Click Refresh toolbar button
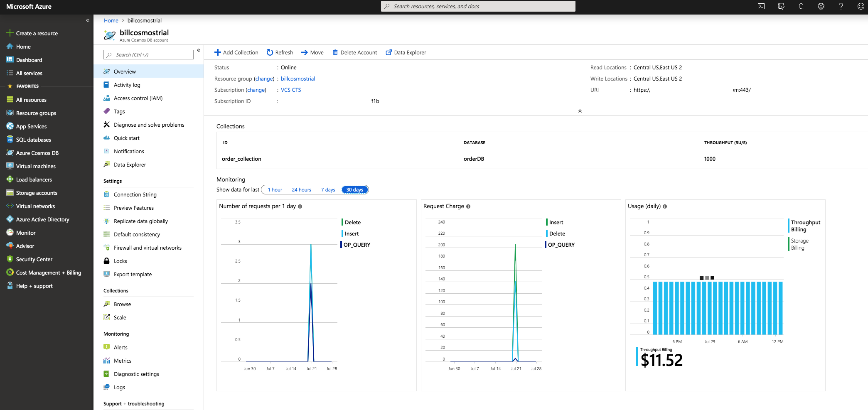The image size is (868, 410). pyautogui.click(x=280, y=52)
